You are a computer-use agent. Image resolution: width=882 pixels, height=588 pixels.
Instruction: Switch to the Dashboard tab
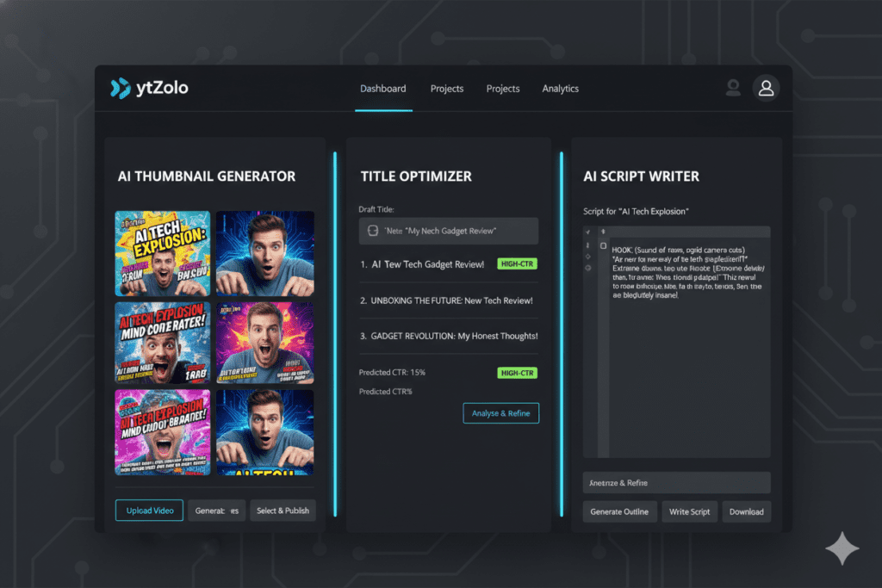[383, 89]
